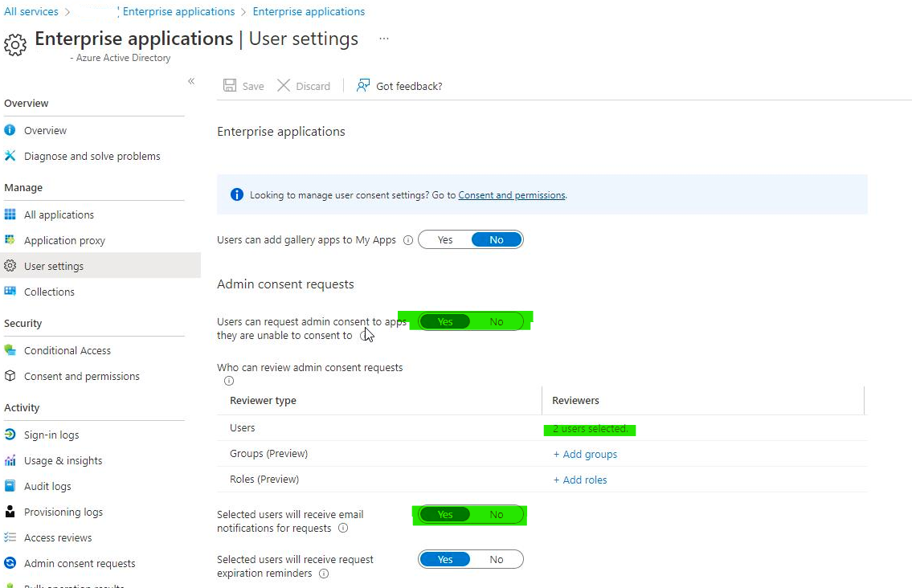The width and height of the screenshot is (912, 588).
Task: Click the Access reviews checklist icon
Action: [x=10, y=537]
